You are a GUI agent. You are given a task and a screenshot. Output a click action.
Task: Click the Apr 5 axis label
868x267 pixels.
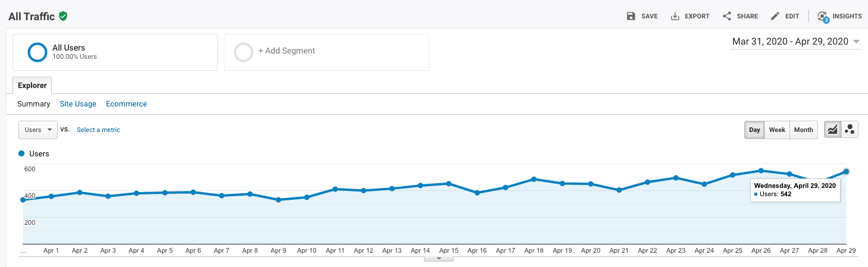pyautogui.click(x=164, y=251)
